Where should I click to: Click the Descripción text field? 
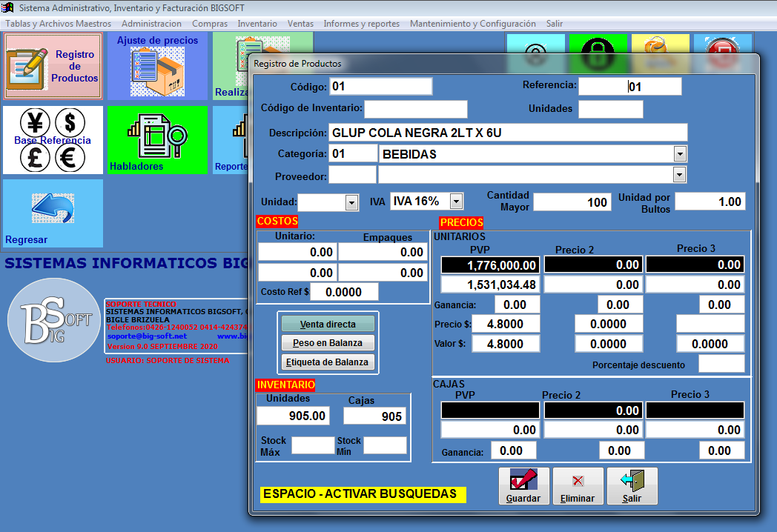(508, 133)
